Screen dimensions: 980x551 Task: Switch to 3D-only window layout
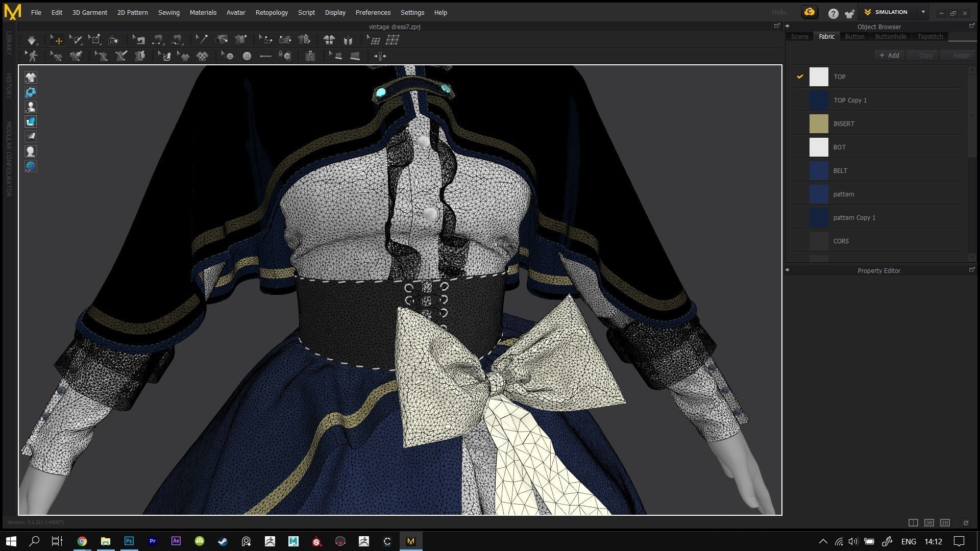(929, 522)
